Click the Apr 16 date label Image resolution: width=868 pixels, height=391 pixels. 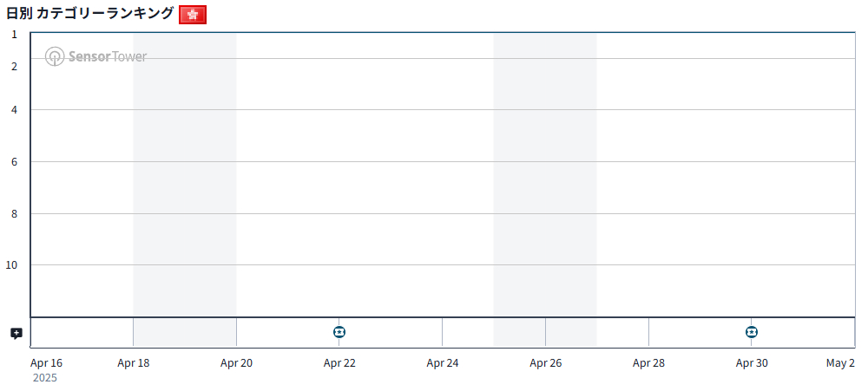click(46, 363)
